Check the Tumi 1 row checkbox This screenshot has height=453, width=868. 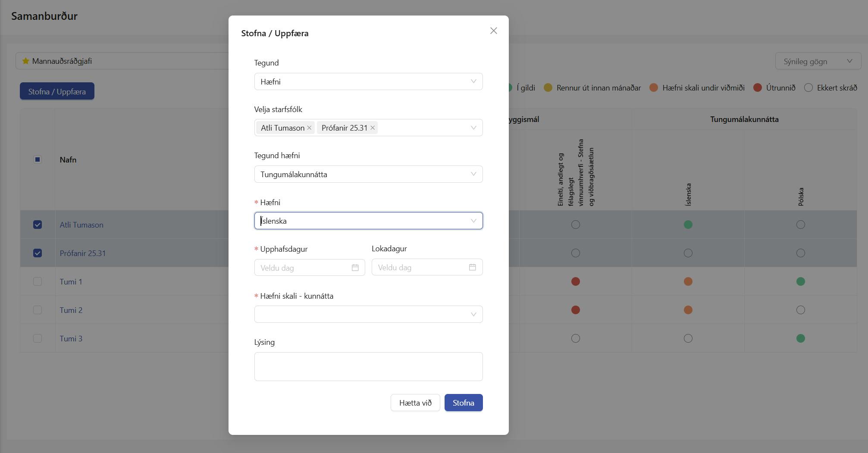38,281
